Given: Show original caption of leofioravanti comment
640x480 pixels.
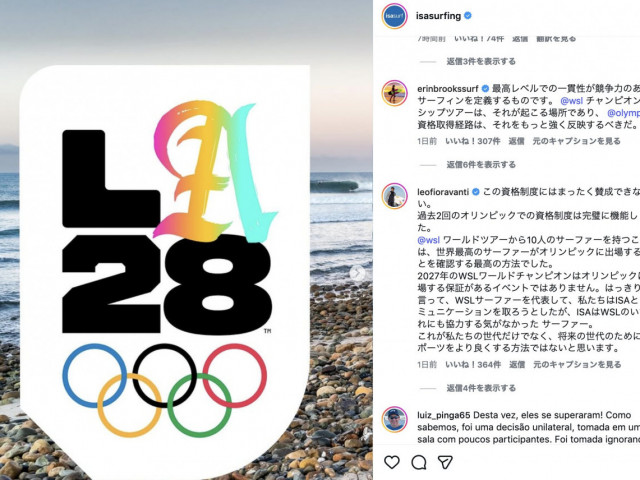Looking at the screenshot, I should pyautogui.click(x=577, y=364).
